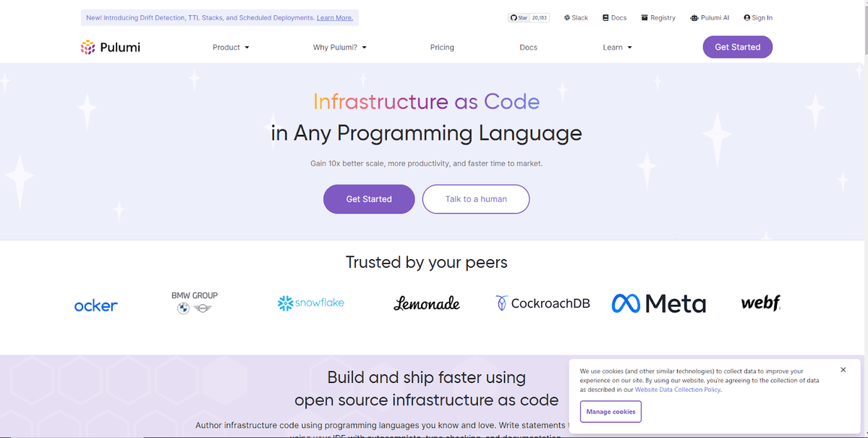Viewport: 868px width, 438px height.
Task: Click the GitHub star count 20,183
Action: tap(540, 17)
